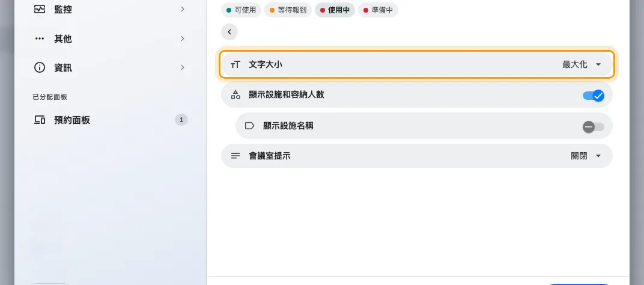
Task: Click the badge count 1 on 預約面板
Action: pos(181,120)
